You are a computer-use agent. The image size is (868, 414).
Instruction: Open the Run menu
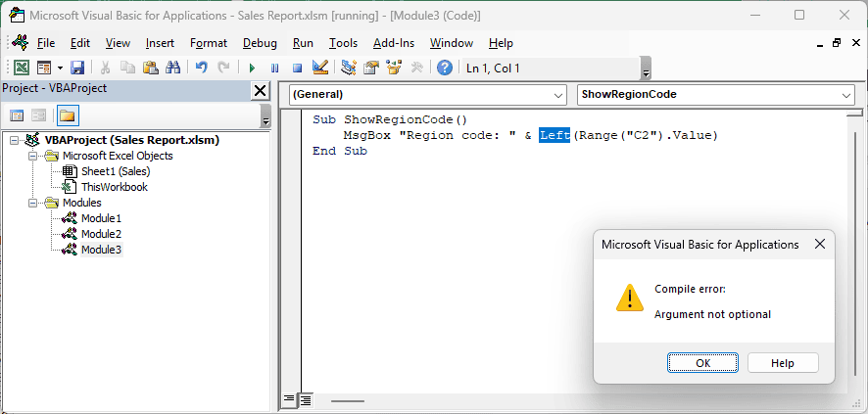point(303,43)
